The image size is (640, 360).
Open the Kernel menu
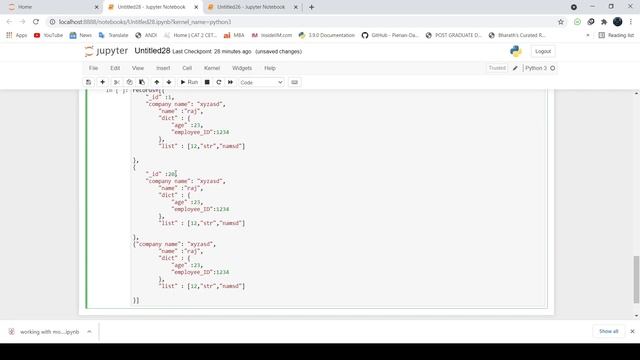pyautogui.click(x=212, y=68)
